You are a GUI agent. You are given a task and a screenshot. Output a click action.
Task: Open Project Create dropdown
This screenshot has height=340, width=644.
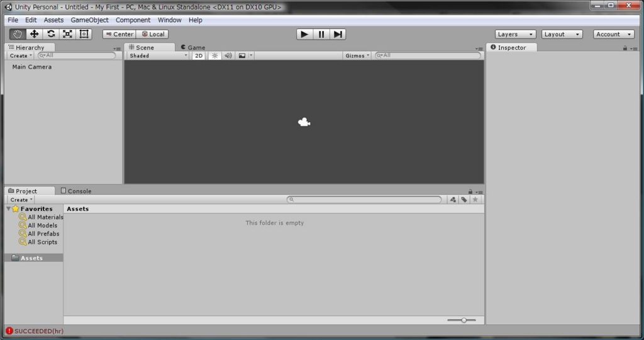[21, 200]
